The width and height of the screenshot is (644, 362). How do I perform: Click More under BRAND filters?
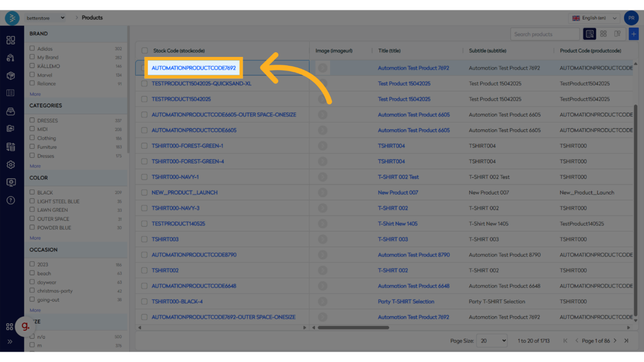tap(35, 94)
